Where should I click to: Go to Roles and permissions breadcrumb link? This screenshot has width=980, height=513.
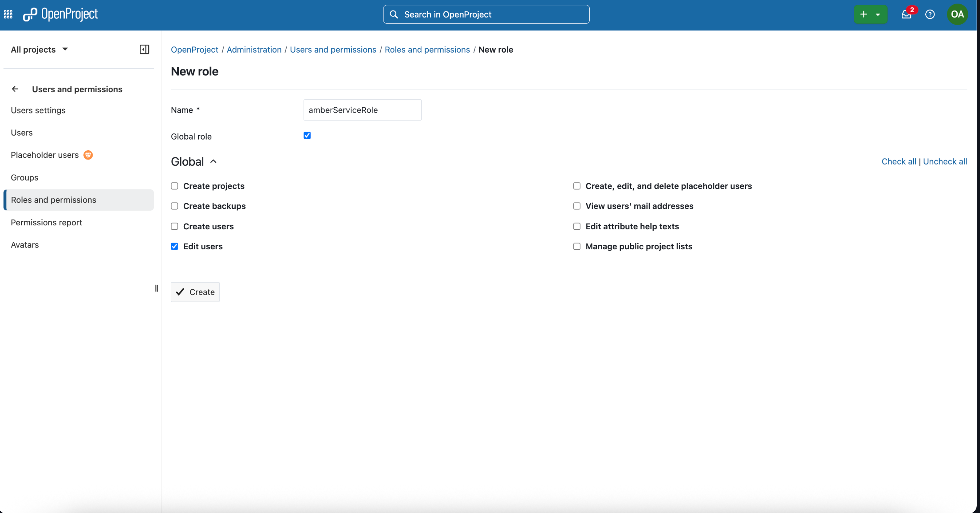point(427,49)
